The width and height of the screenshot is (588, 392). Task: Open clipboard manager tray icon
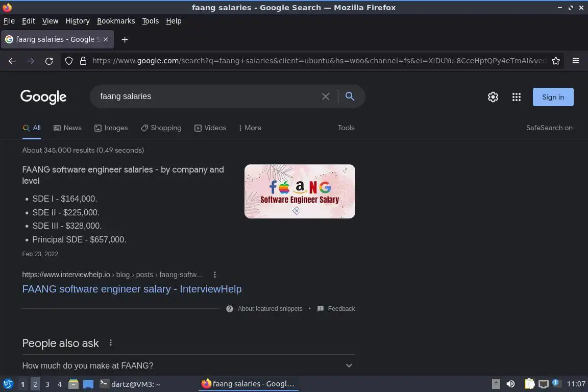coord(529,384)
